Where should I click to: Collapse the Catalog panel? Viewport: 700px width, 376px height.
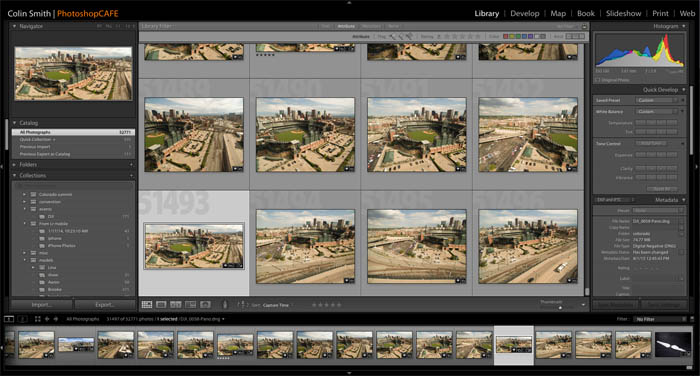[x=14, y=123]
